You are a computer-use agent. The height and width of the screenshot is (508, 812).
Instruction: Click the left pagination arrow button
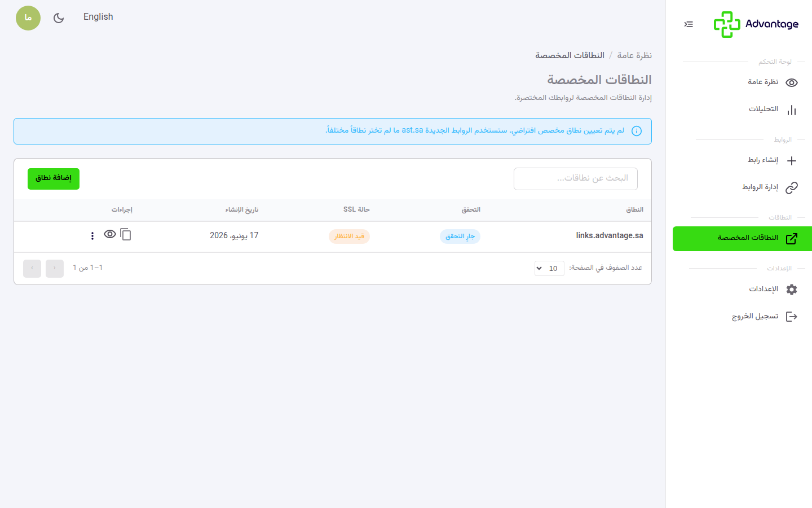pos(32,268)
